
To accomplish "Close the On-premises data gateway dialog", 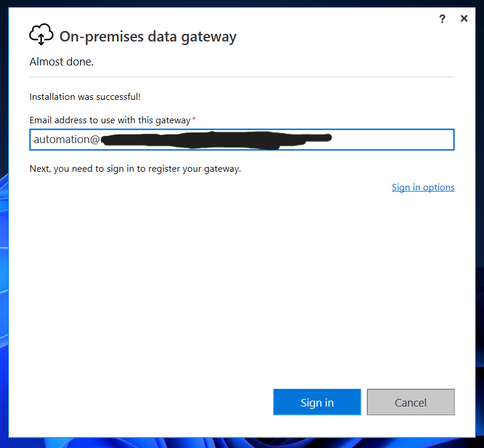I will (464, 19).
